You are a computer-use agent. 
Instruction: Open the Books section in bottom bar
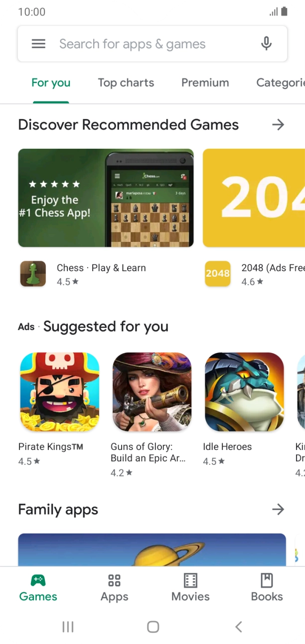267,588
